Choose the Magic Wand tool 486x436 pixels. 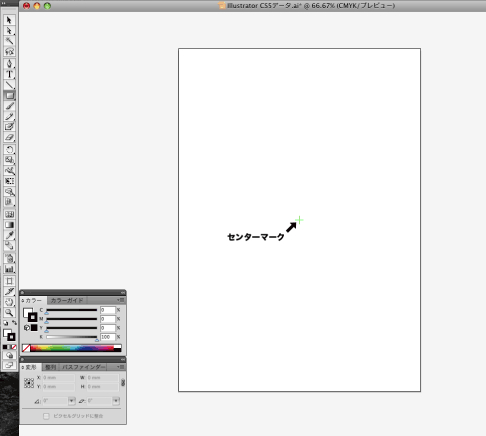pos(9,41)
